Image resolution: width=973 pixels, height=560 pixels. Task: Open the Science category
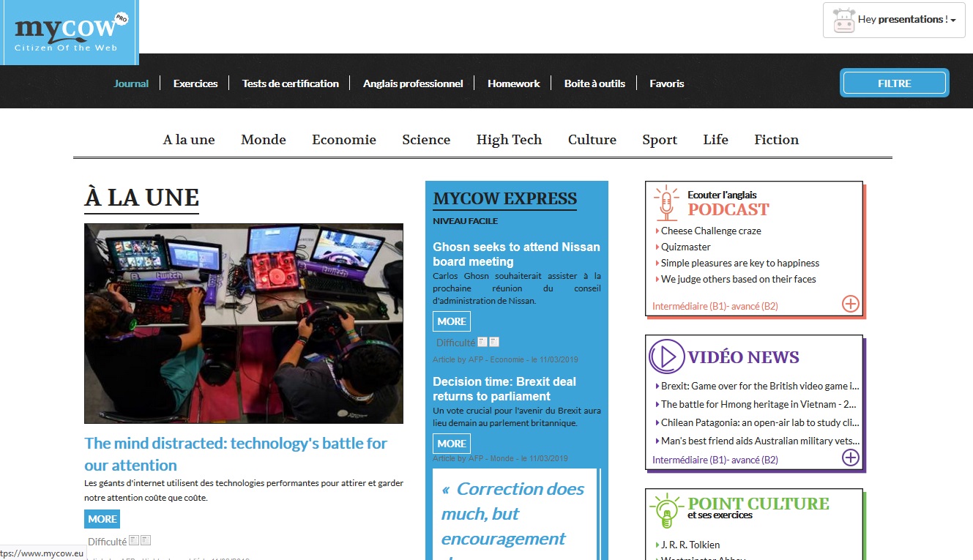click(x=426, y=140)
